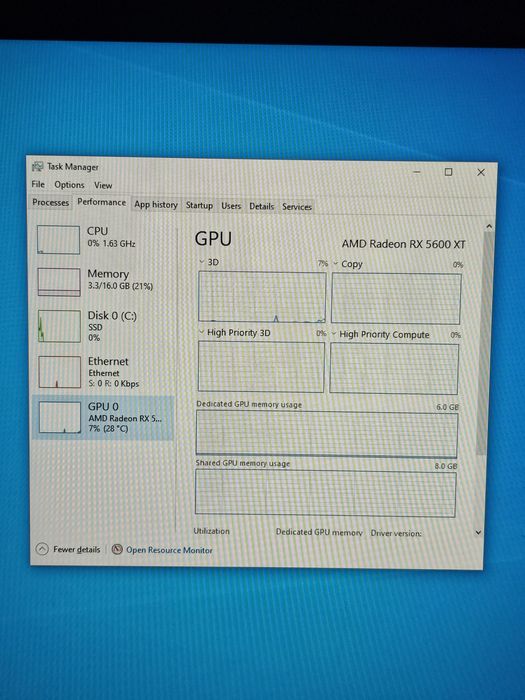525x700 pixels.
Task: Select the CPU entry label
Action: (97, 231)
